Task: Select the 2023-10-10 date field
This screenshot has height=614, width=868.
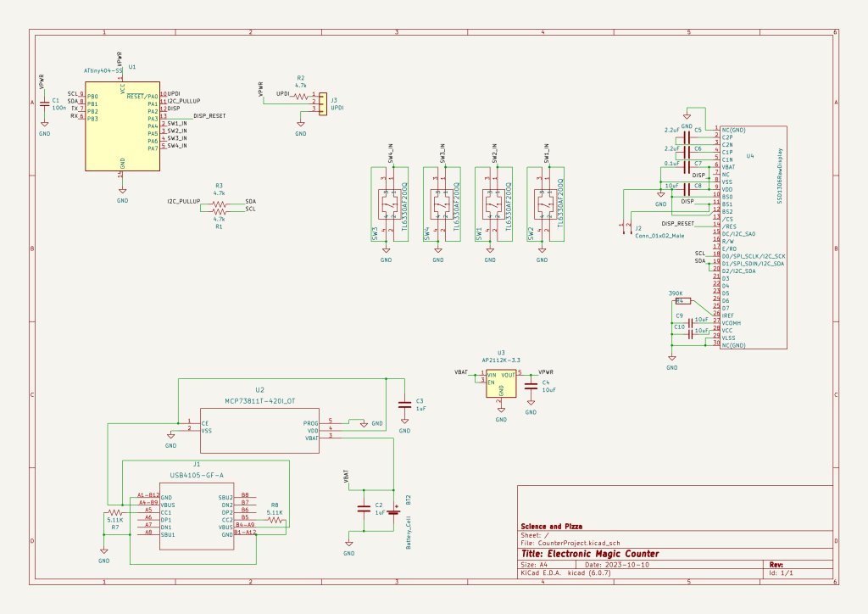Action: point(616,566)
